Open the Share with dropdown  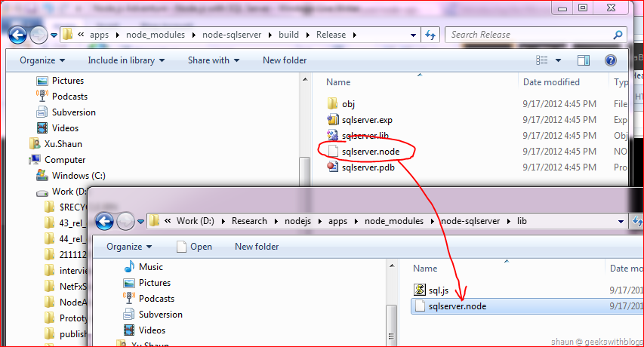pos(214,60)
